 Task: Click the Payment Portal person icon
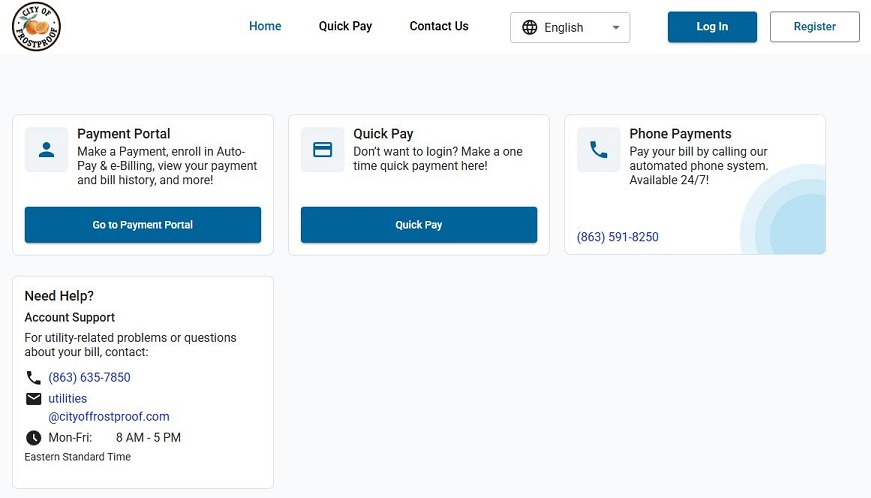pos(46,150)
